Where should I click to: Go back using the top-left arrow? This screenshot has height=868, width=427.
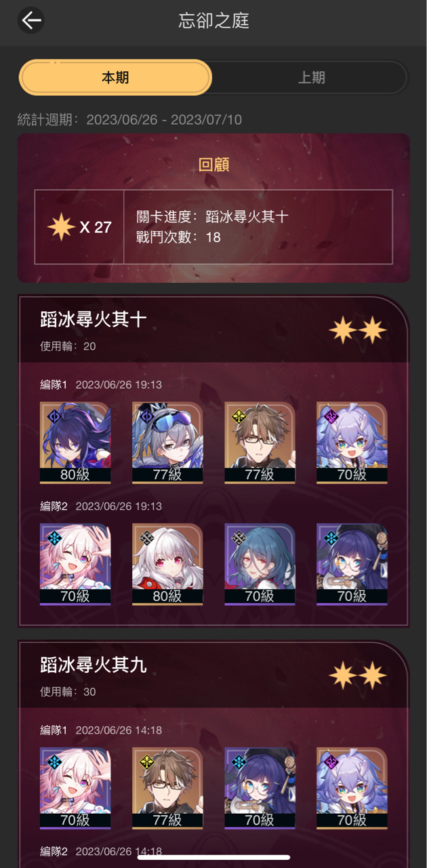pyautogui.click(x=30, y=20)
